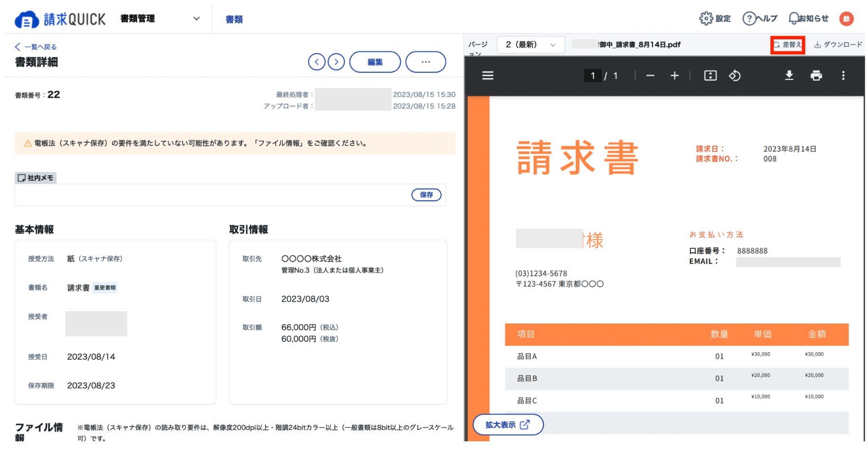
Task: Zoom in the PDF with plus icon
Action: click(x=674, y=76)
